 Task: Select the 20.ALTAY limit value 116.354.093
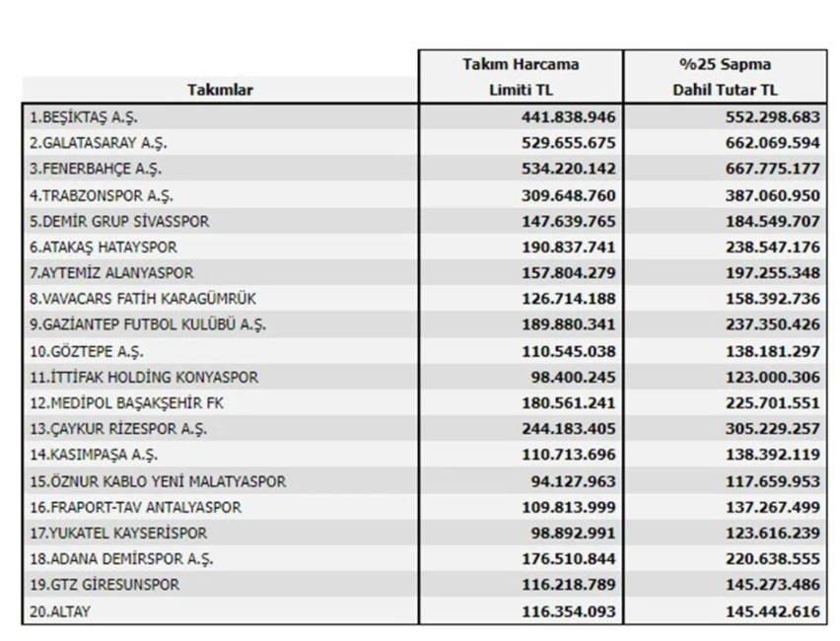click(569, 611)
